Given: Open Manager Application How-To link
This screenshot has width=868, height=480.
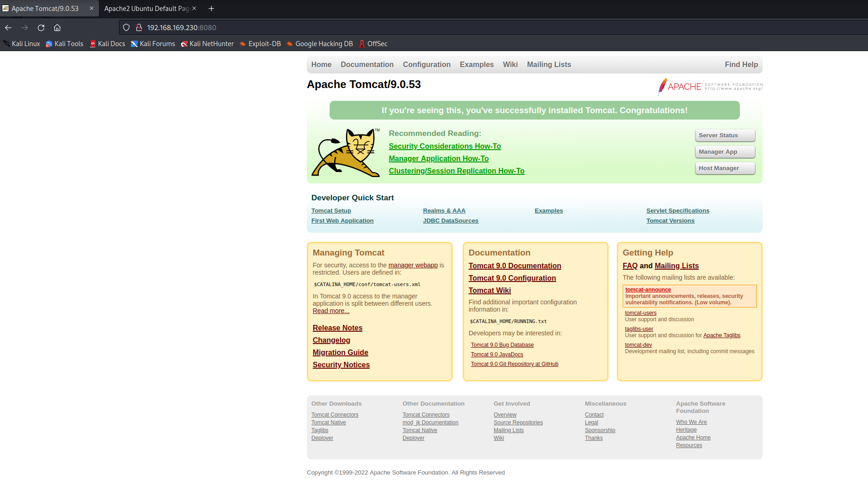Looking at the screenshot, I should tap(439, 159).
